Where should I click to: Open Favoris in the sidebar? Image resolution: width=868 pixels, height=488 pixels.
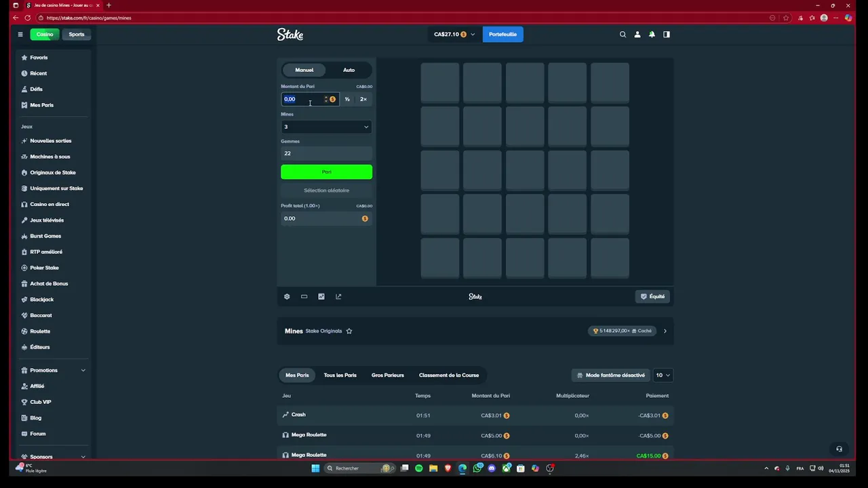click(x=39, y=58)
